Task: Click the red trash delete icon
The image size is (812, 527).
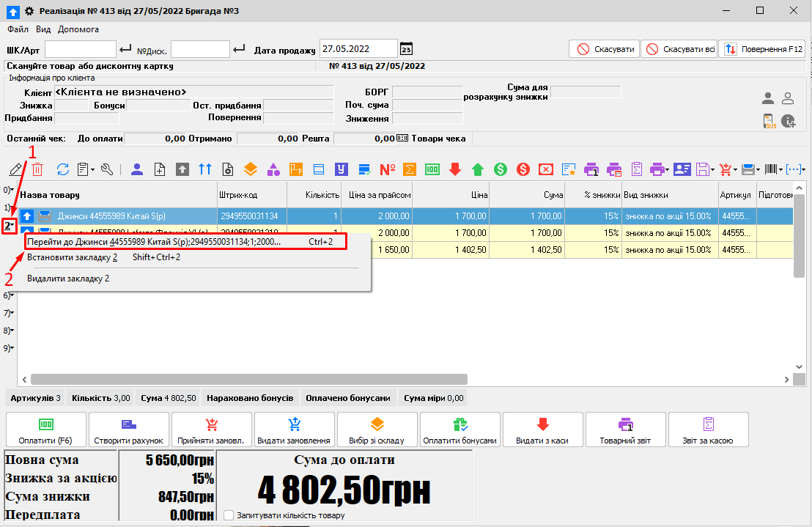Action: [x=37, y=169]
